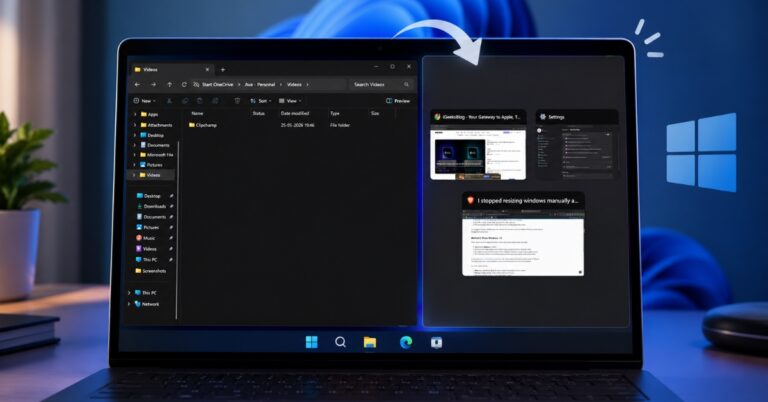The height and width of the screenshot is (402, 768).
Task: Sort by the Status column header
Action: (x=259, y=113)
